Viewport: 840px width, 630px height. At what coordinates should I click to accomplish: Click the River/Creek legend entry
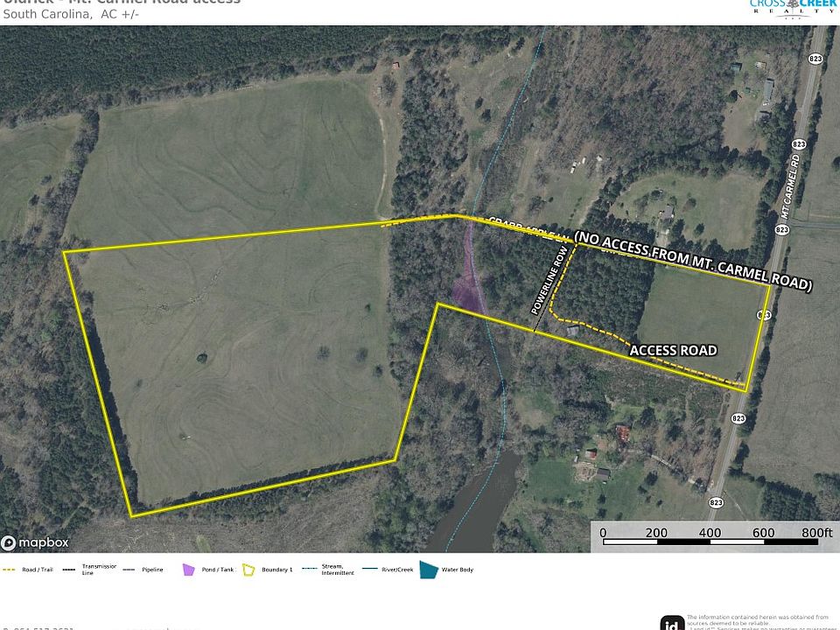[x=388, y=570]
